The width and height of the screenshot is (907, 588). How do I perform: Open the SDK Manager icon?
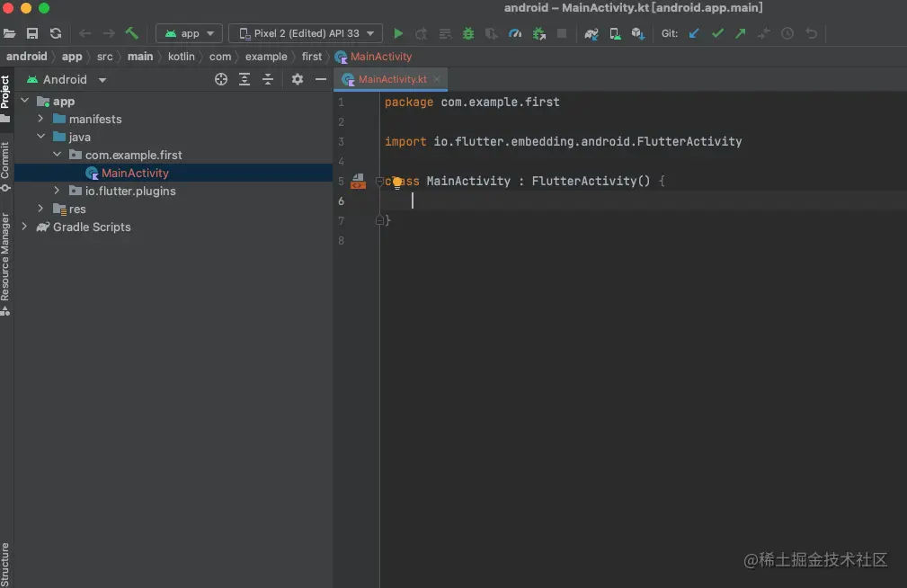coord(638,33)
